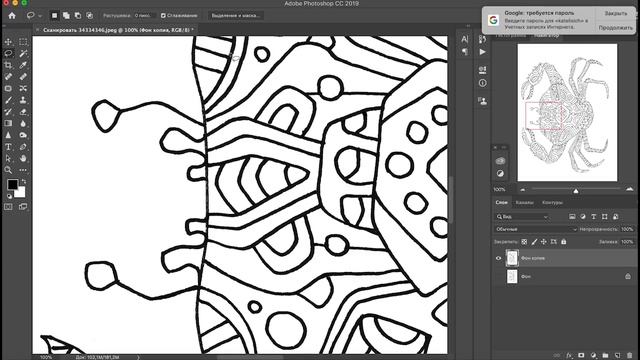Toggle lock position in Layers panel
The width and height of the screenshot is (640, 360).
click(x=544, y=242)
